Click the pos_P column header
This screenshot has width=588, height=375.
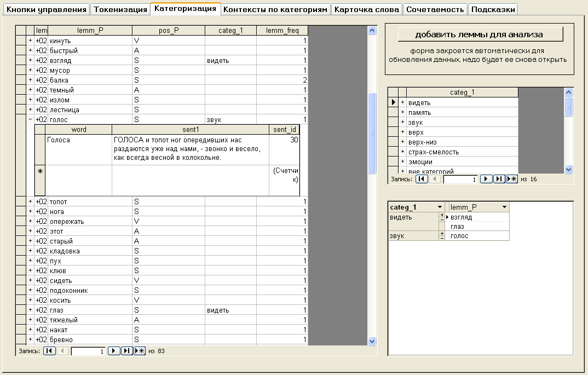click(x=169, y=30)
